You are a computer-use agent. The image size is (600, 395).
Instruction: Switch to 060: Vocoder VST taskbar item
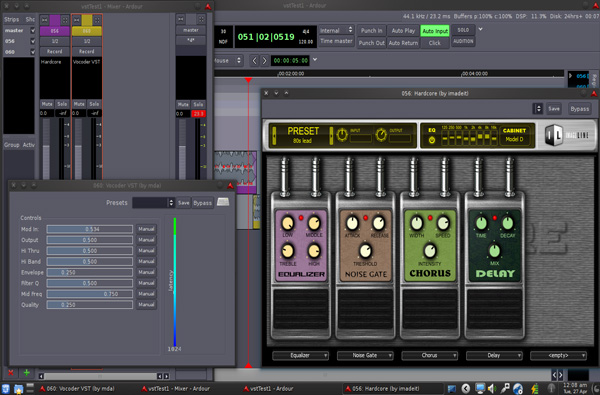click(x=77, y=389)
